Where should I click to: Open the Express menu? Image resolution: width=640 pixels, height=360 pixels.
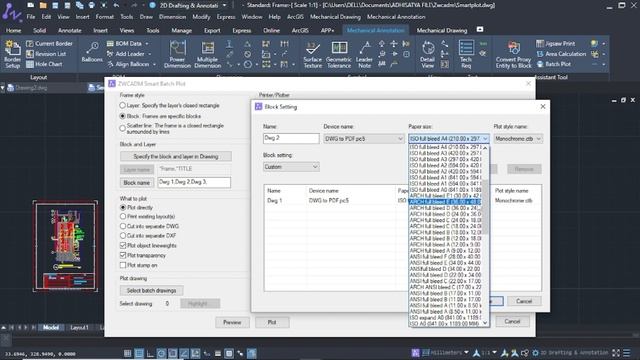click(226, 17)
